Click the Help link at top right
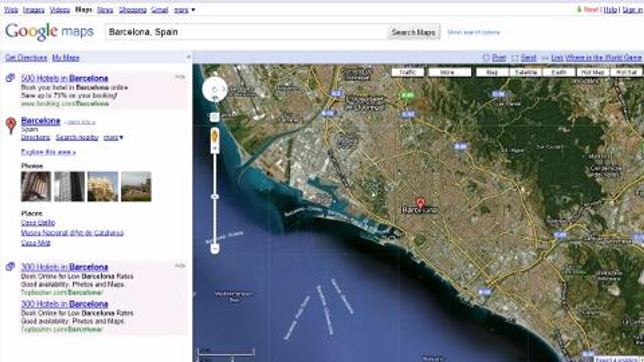The height and width of the screenshot is (362, 644). click(610, 10)
